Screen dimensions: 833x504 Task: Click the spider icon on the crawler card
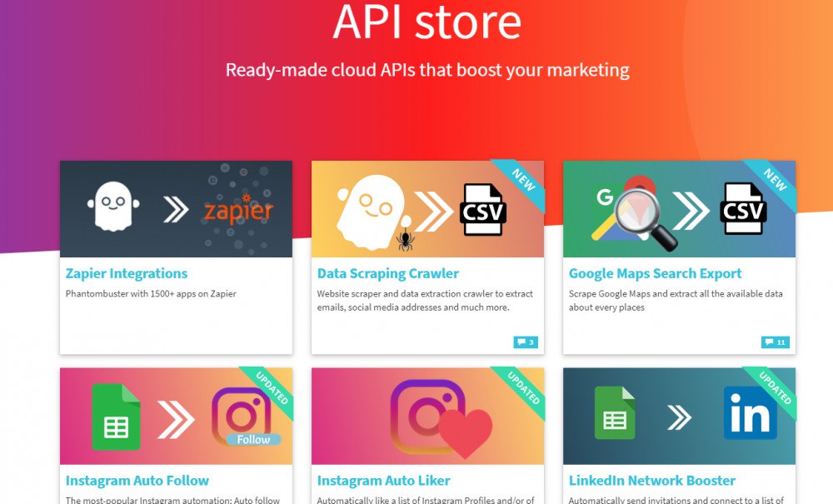406,239
